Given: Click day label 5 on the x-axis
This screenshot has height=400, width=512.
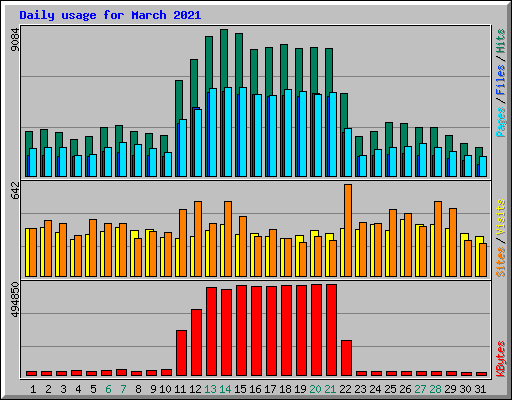Looking at the screenshot, I should [93, 389].
